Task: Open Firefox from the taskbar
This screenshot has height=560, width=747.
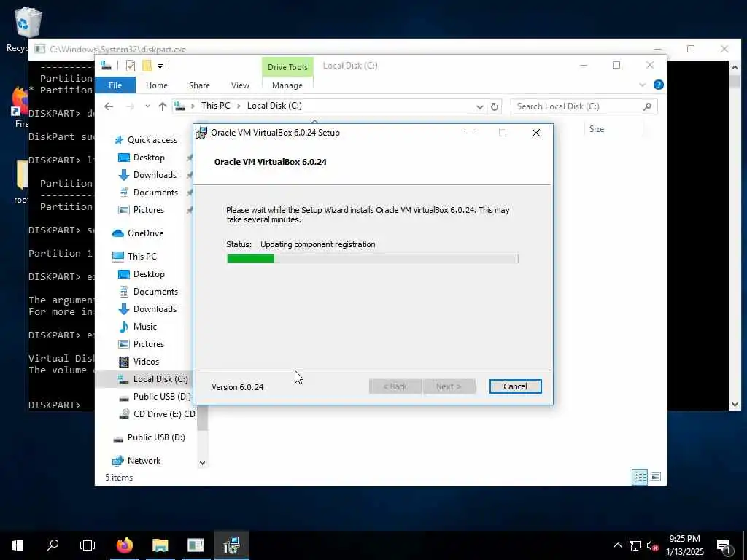Action: tap(125, 545)
